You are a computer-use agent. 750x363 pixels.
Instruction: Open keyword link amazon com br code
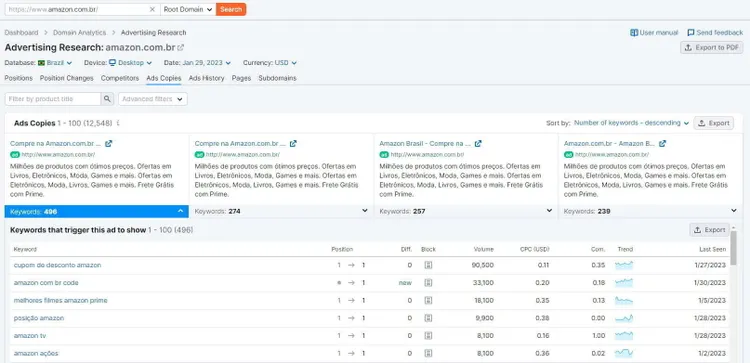pos(46,283)
